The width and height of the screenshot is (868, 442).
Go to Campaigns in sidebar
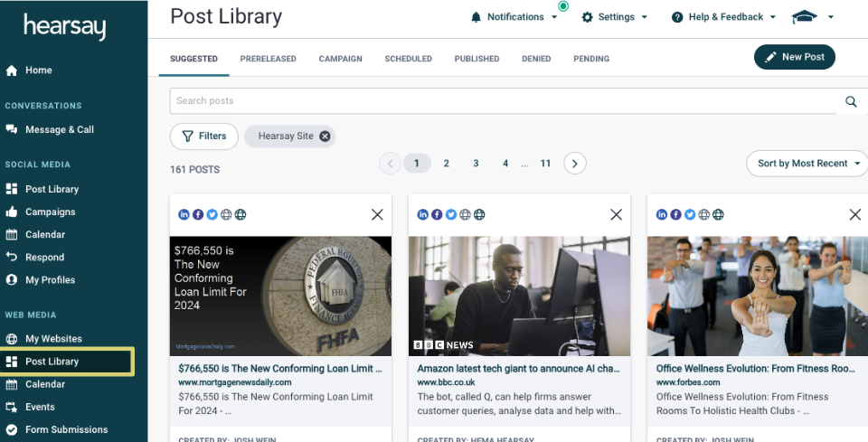point(41,212)
